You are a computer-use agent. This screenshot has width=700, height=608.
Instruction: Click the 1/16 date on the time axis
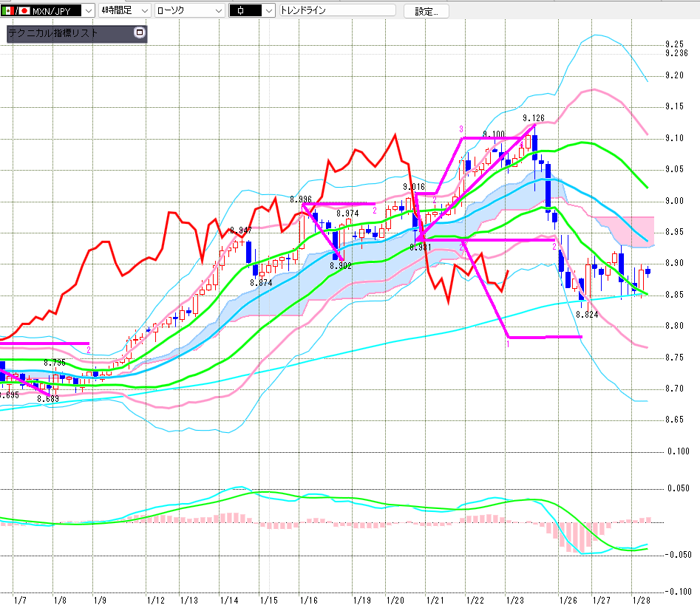click(307, 601)
